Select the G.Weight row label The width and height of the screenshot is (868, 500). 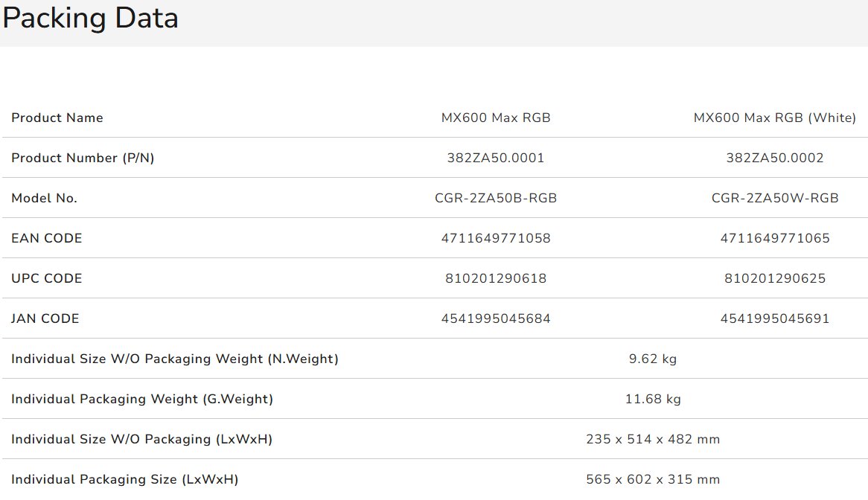pyautogui.click(x=141, y=399)
